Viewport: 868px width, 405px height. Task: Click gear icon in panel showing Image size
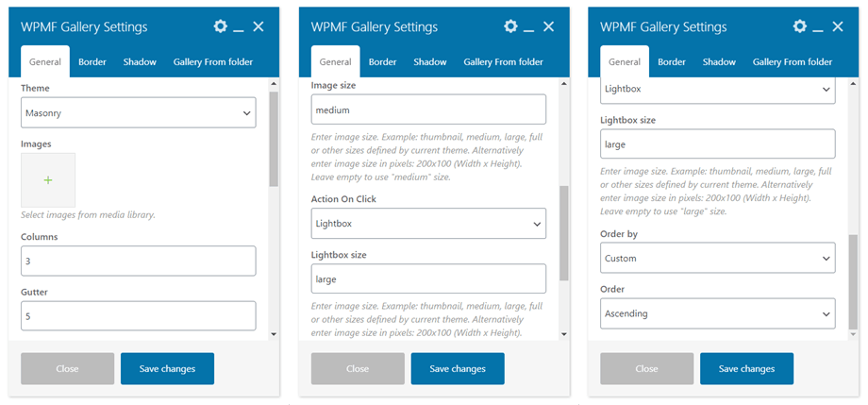point(510,26)
